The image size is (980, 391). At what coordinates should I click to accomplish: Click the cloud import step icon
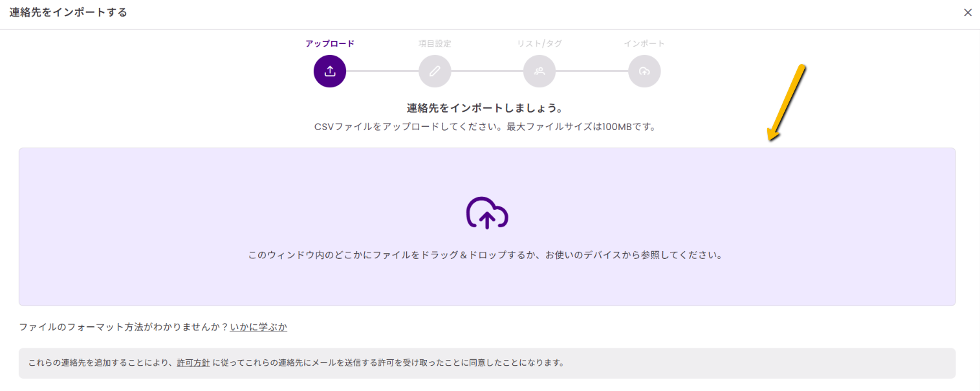click(x=644, y=71)
